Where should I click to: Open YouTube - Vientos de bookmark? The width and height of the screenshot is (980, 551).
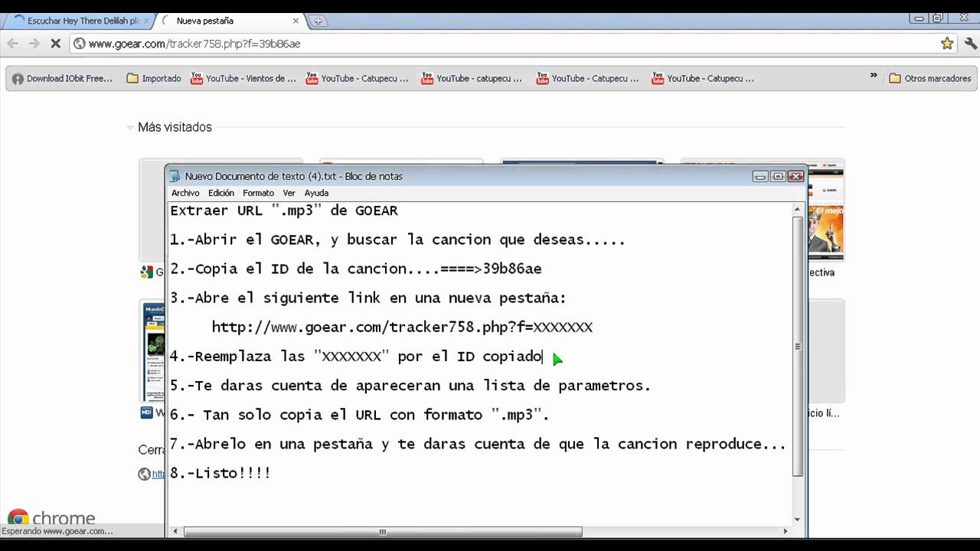coord(243,78)
